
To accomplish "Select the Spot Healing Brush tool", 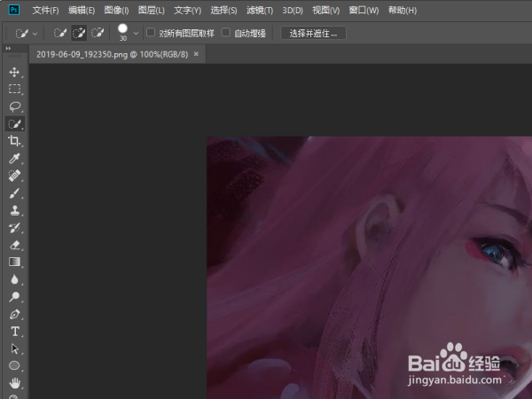I will click(14, 176).
